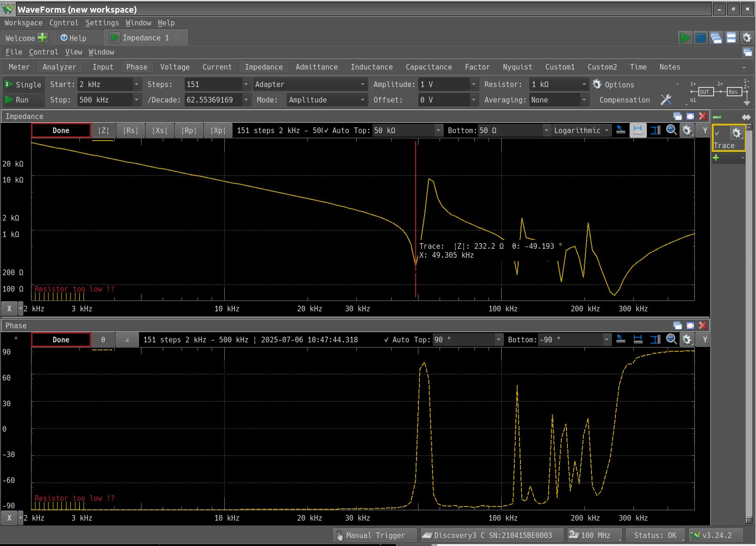This screenshot has height=546, width=756.
Task: Click the Trace settings gear icon
Action: pyautogui.click(x=736, y=134)
